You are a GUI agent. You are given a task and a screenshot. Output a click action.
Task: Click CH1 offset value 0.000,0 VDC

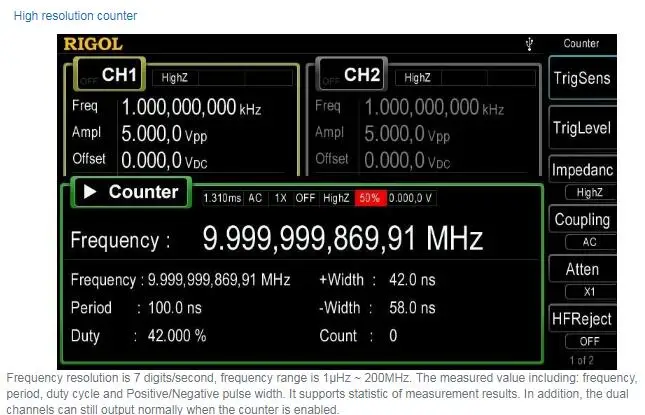pos(164,160)
